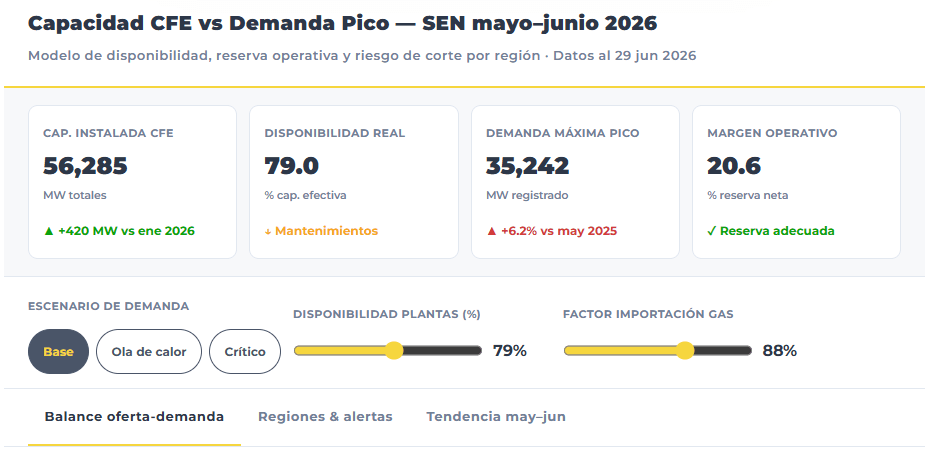
Task: Open the Disponibilidad Real card
Action: coord(354,182)
